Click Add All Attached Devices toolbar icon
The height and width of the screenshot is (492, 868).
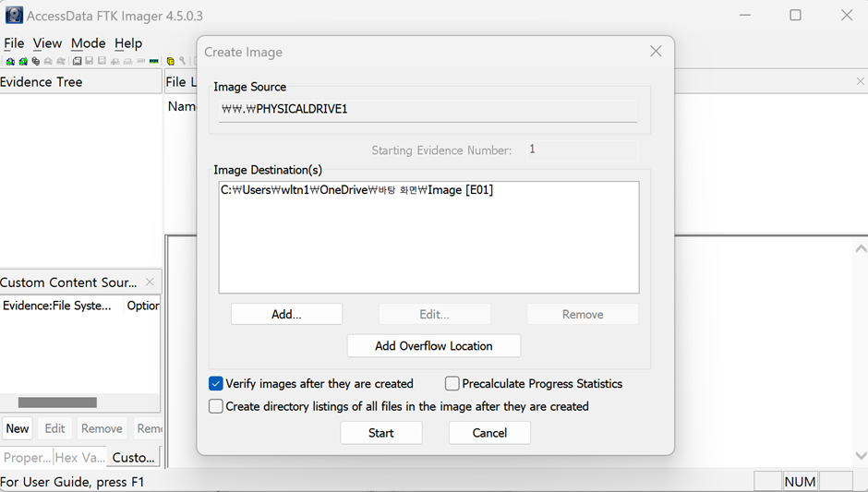coord(23,62)
